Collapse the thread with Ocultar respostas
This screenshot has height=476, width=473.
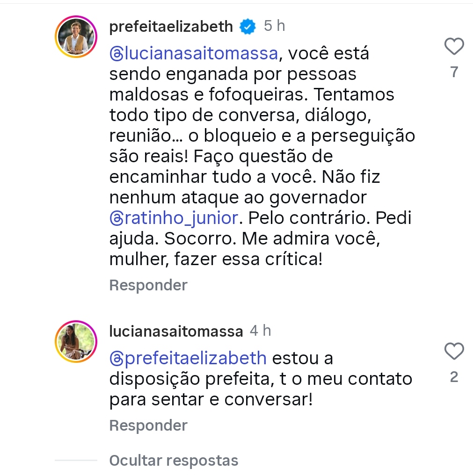(x=174, y=461)
